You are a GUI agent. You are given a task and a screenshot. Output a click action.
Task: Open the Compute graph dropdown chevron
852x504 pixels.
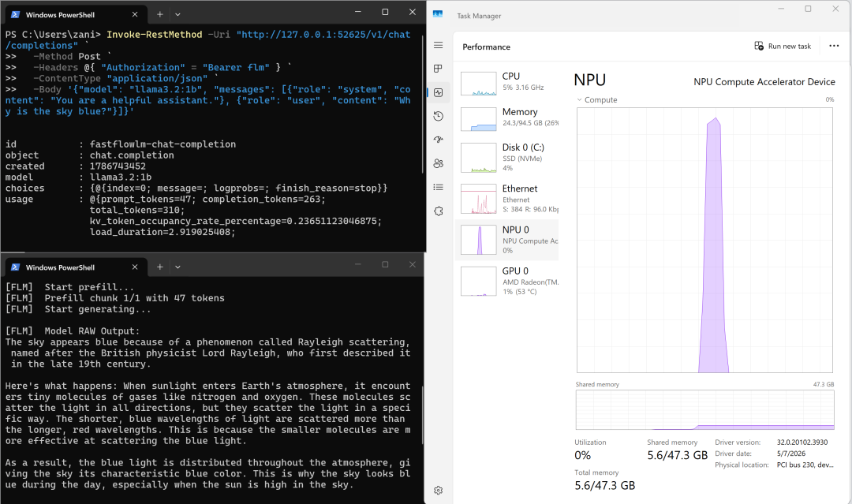pos(579,100)
